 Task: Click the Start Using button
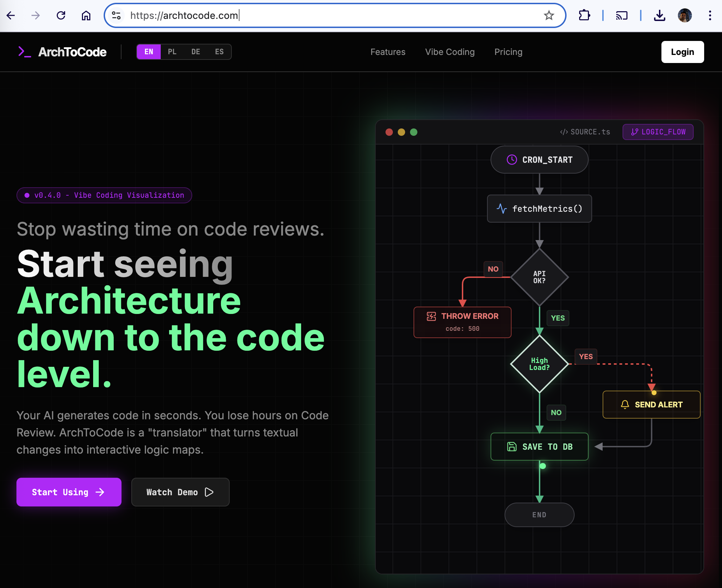tap(69, 492)
